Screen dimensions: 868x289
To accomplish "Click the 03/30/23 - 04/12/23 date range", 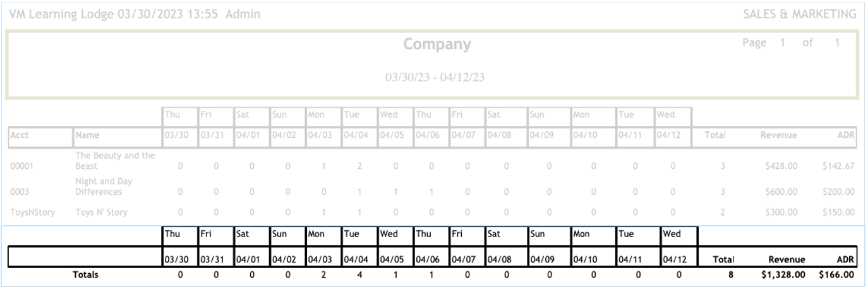I will pyautogui.click(x=433, y=77).
